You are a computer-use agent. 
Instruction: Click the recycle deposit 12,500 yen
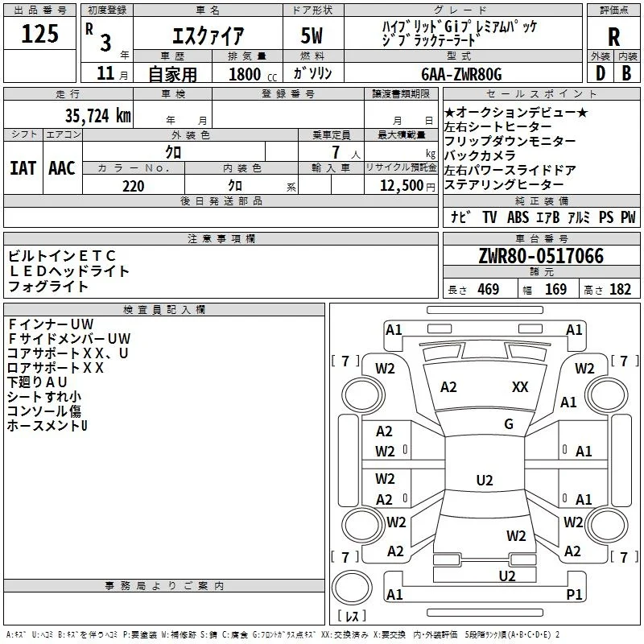tap(407, 186)
